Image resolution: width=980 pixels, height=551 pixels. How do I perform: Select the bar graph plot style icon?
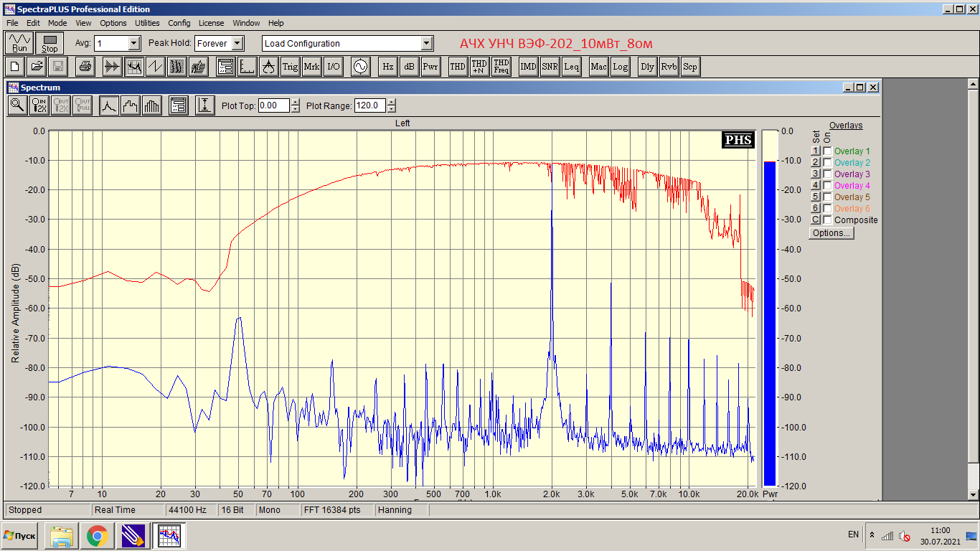tap(152, 105)
